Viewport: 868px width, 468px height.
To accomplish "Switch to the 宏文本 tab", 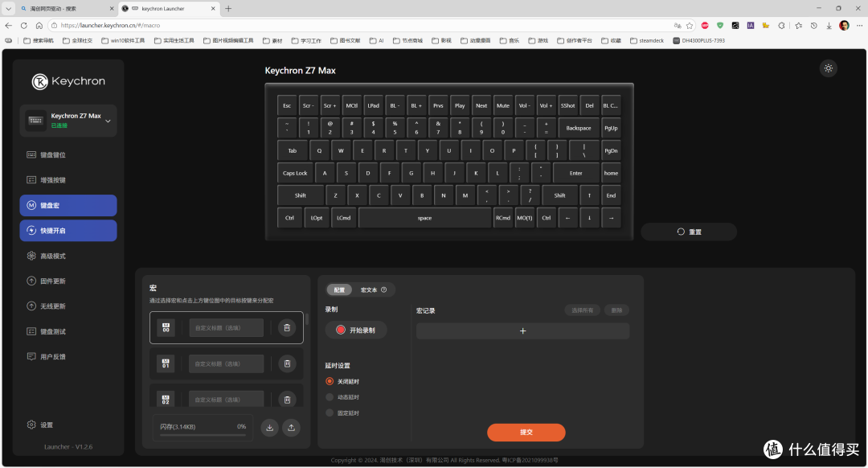I will point(369,289).
